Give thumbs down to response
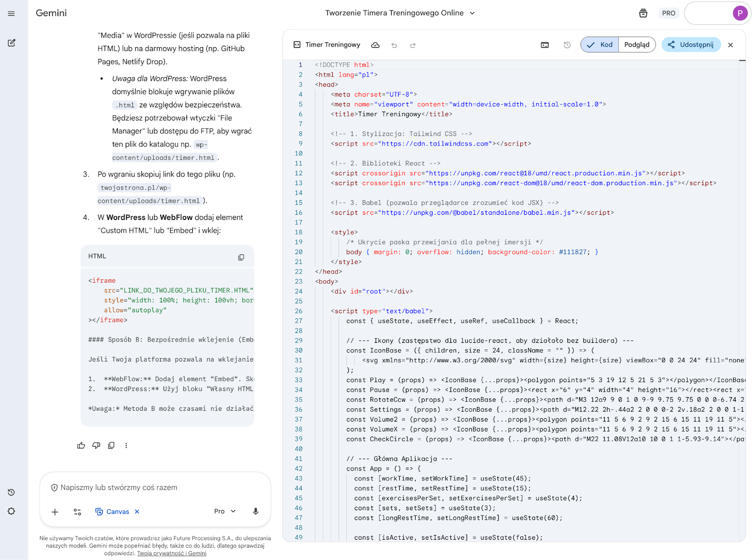The width and height of the screenshot is (754, 560). coord(96,446)
